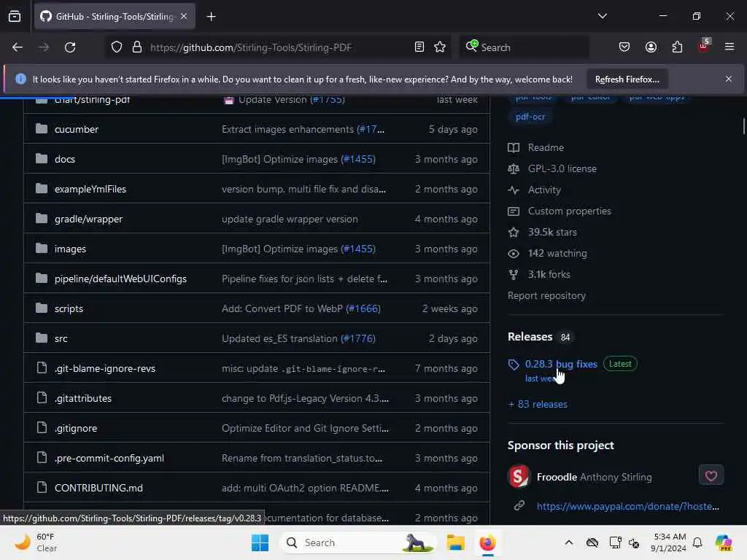Open the weather widget 60°F Clear
Viewport: 747px width, 560px height.
click(36, 542)
